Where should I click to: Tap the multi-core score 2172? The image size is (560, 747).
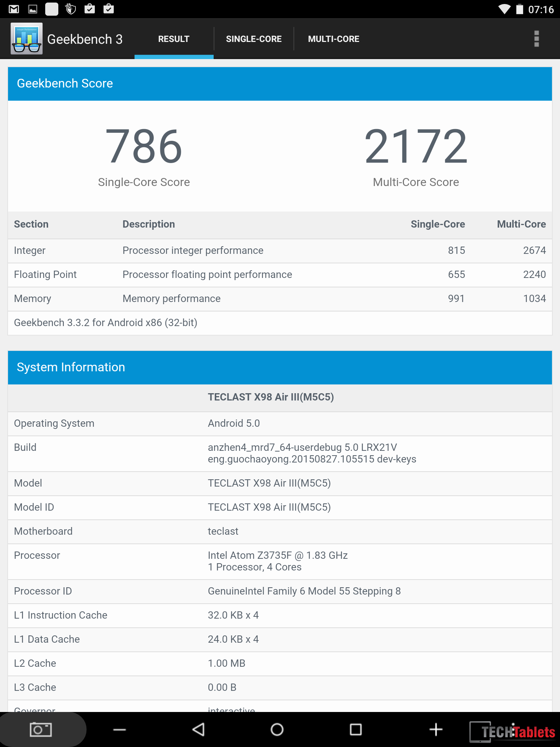(416, 147)
